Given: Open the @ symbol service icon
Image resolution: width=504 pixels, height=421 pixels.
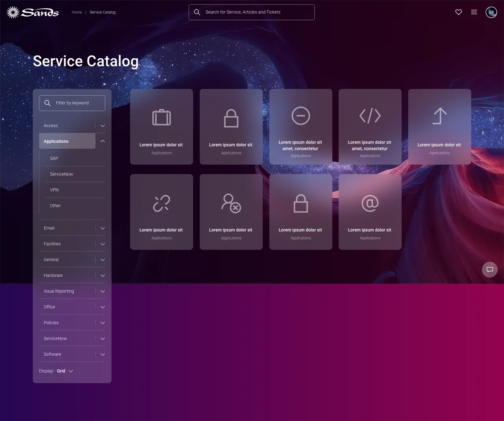Looking at the screenshot, I should 370,203.
